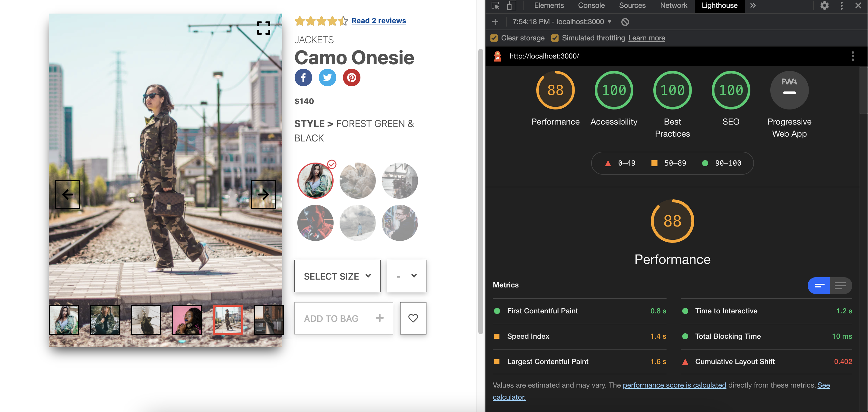
Task: Switch to the Network tab
Action: (x=673, y=5)
